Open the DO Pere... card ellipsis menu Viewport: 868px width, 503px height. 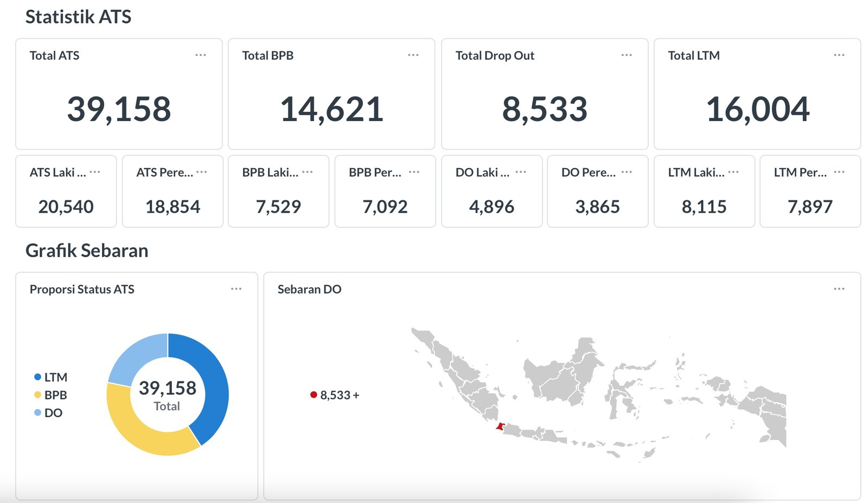[x=627, y=172]
